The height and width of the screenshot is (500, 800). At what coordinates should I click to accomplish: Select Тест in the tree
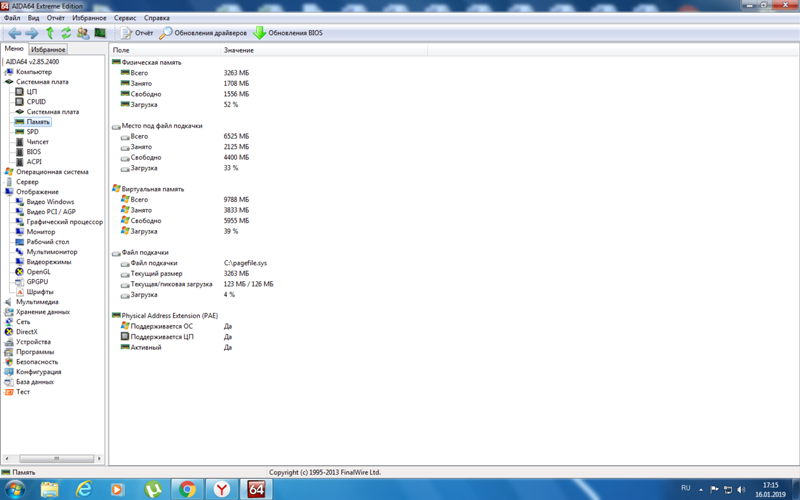click(23, 392)
